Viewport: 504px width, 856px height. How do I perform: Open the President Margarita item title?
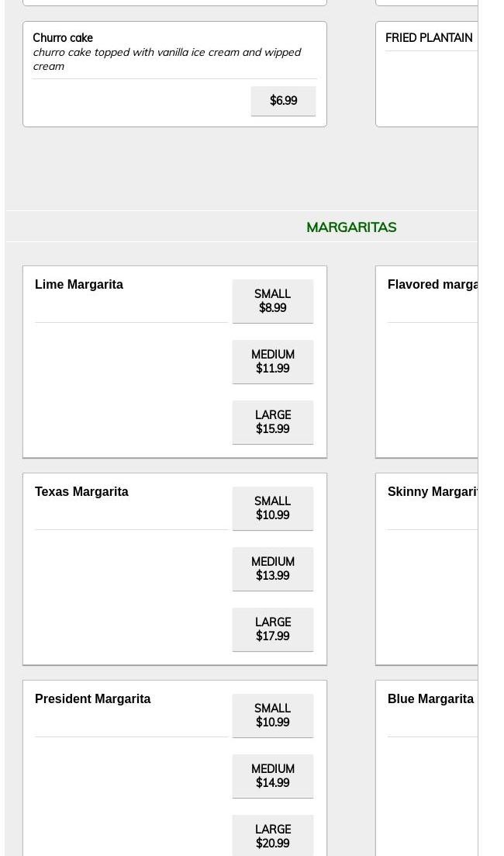click(x=93, y=698)
